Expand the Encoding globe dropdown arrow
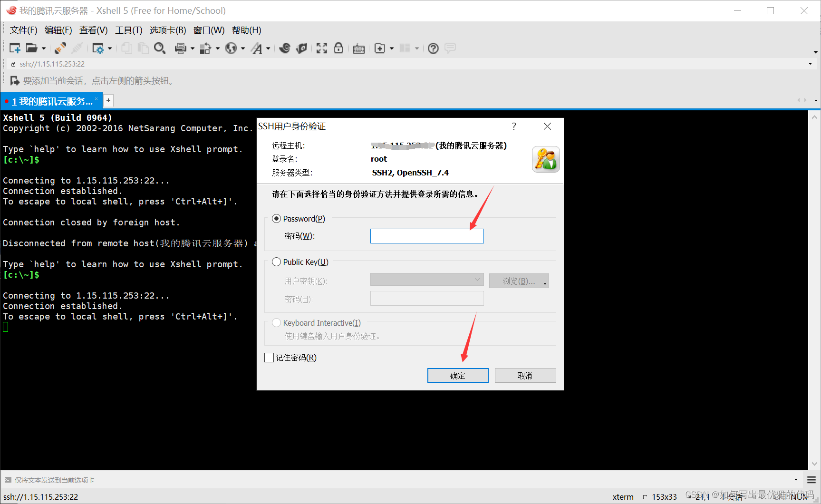821x504 pixels. coord(243,48)
